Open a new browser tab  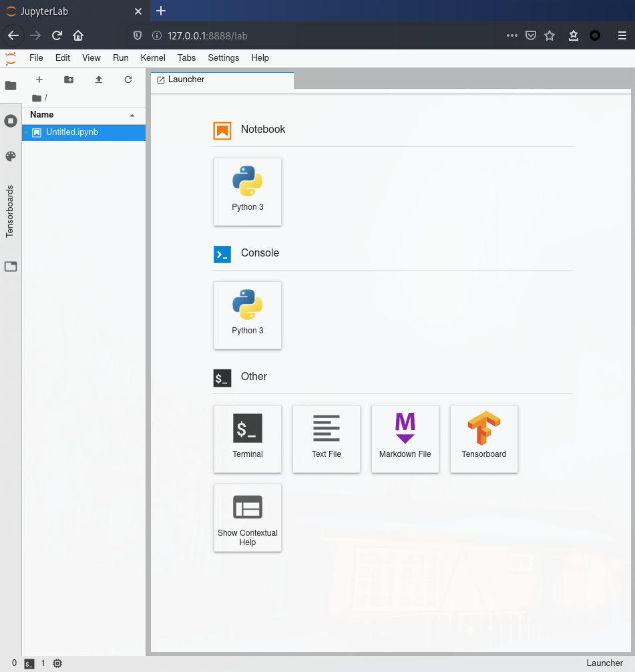click(x=161, y=11)
